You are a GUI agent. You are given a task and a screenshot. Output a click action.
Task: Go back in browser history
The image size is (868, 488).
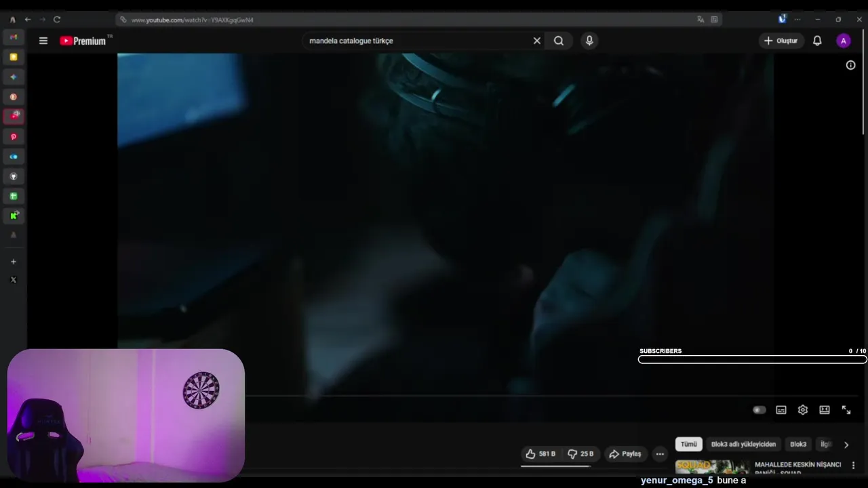click(28, 20)
